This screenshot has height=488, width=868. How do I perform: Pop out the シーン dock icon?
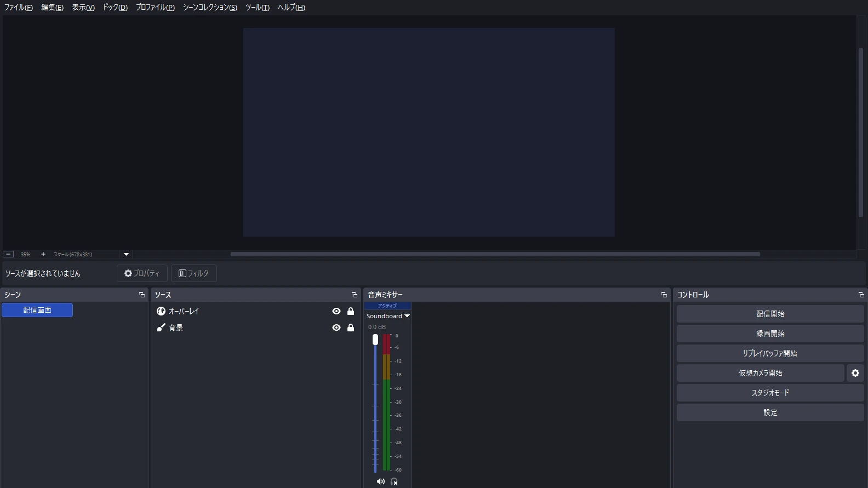coord(142,295)
